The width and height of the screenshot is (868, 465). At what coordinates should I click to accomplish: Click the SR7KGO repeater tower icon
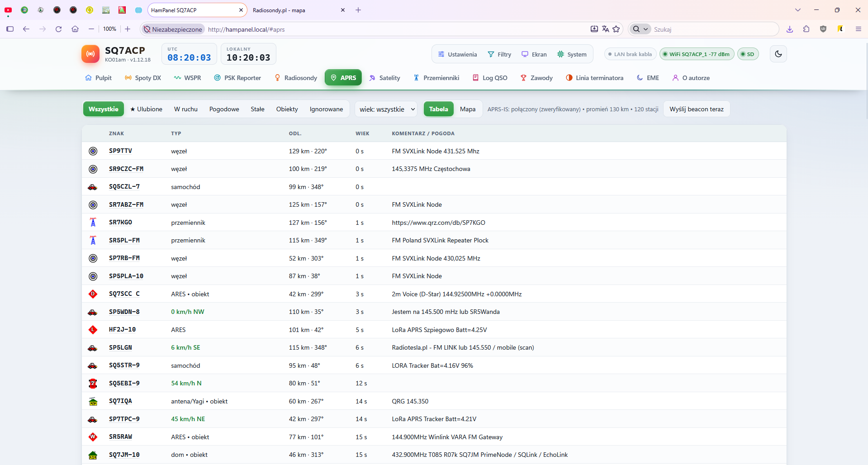click(93, 223)
